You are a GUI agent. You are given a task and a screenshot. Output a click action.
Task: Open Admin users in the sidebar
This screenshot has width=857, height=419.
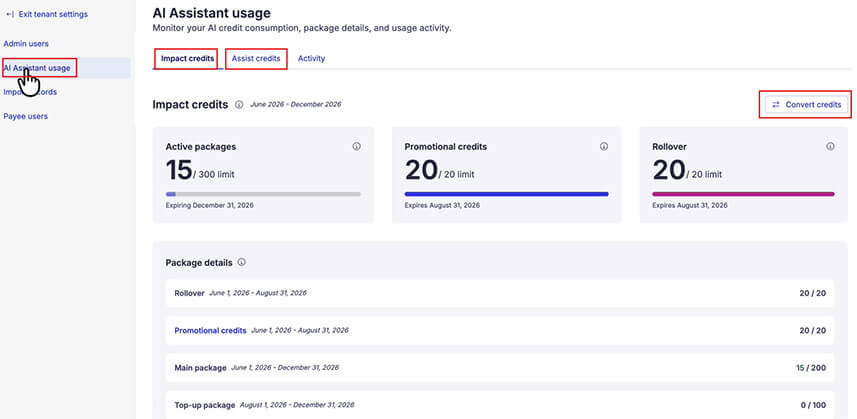click(x=26, y=44)
